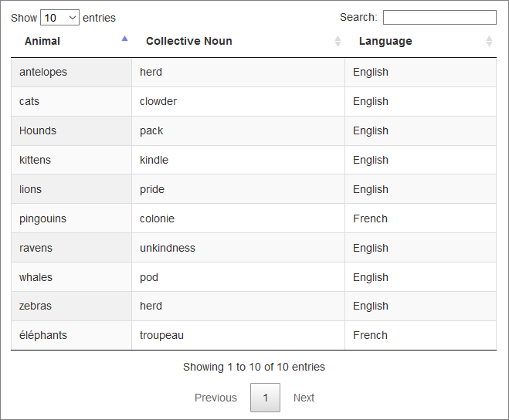Go to the Next page

304,398
